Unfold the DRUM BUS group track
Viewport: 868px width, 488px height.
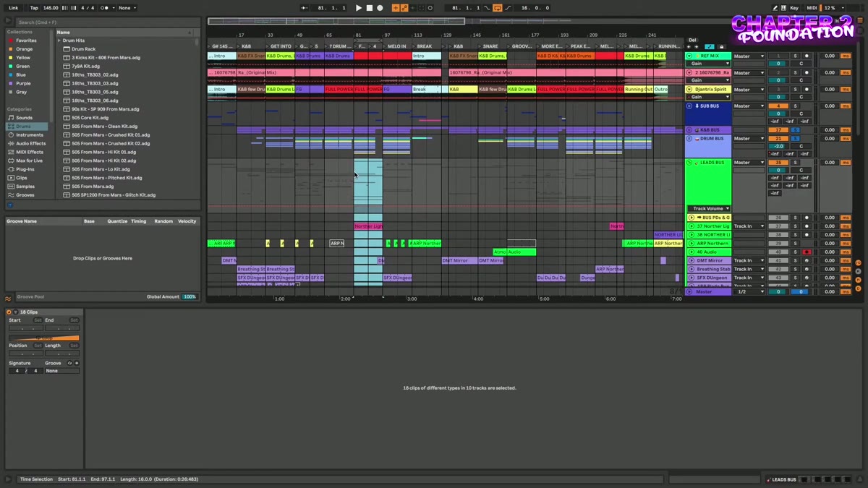(689, 139)
